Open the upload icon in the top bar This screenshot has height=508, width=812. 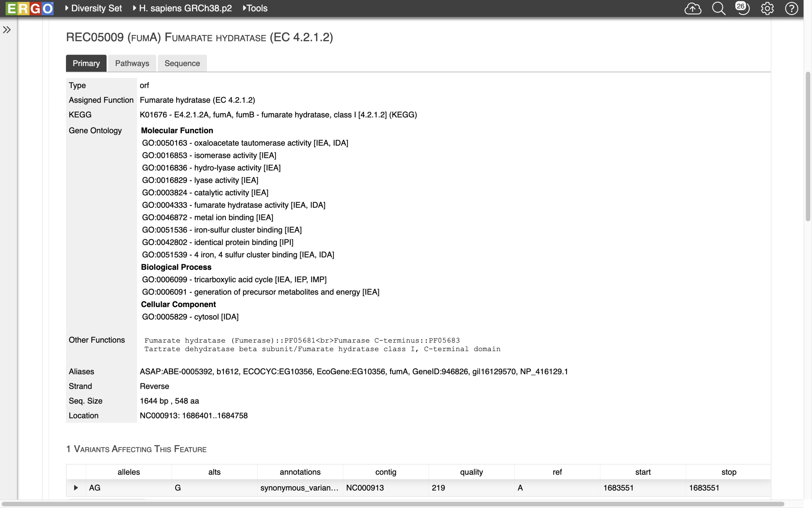(693, 8)
